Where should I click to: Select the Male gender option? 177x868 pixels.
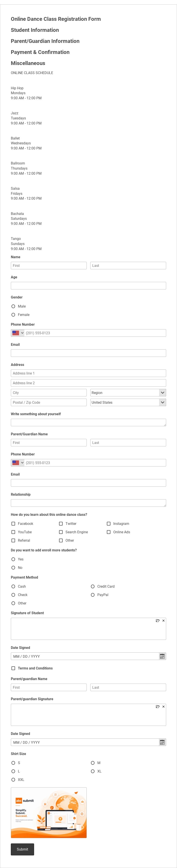(13, 306)
